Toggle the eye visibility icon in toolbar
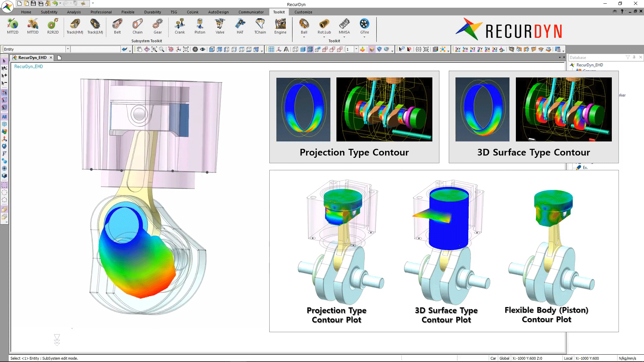Viewport: 644px width, 362px height. pos(203,49)
